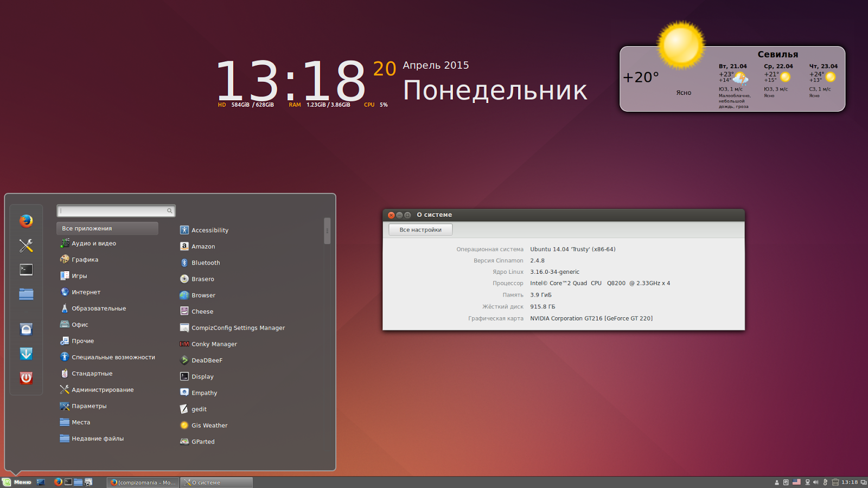Open the network indicator in the tray
Image resolution: width=868 pixels, height=488 pixels.
click(x=808, y=482)
